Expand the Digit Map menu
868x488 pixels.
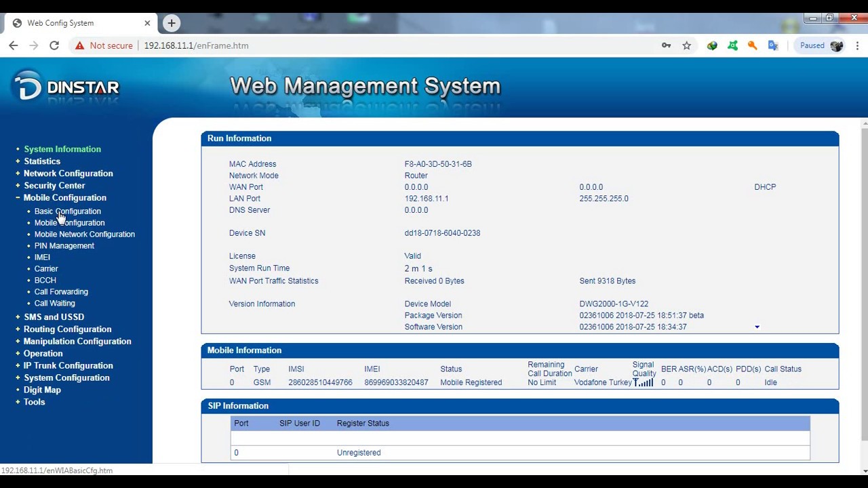pos(42,390)
